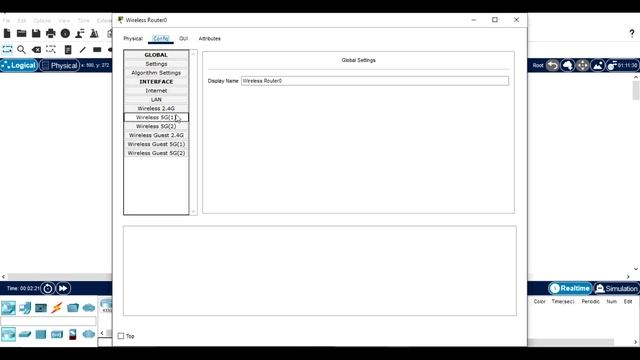Switch to Realtime mode
This screenshot has width=640, height=360.
[x=570, y=289]
